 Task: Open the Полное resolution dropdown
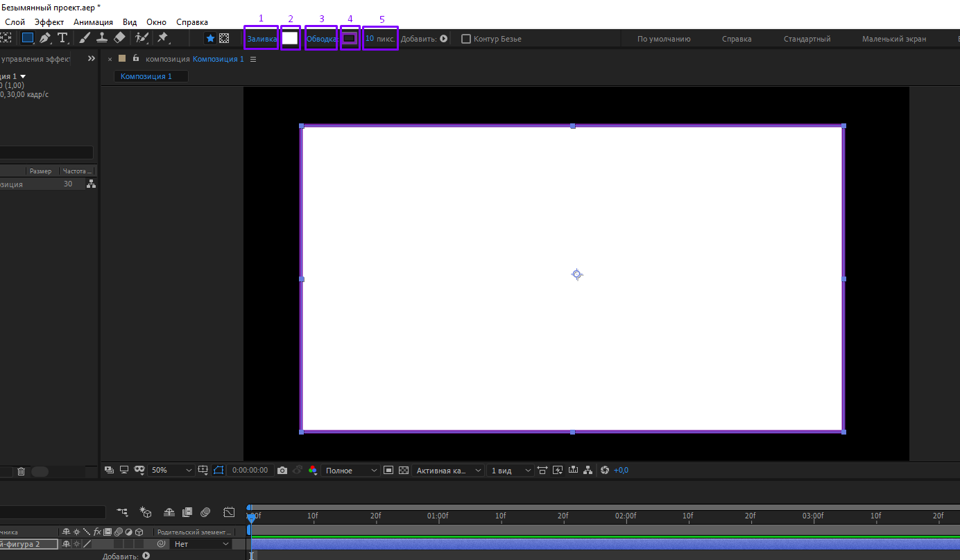point(352,470)
